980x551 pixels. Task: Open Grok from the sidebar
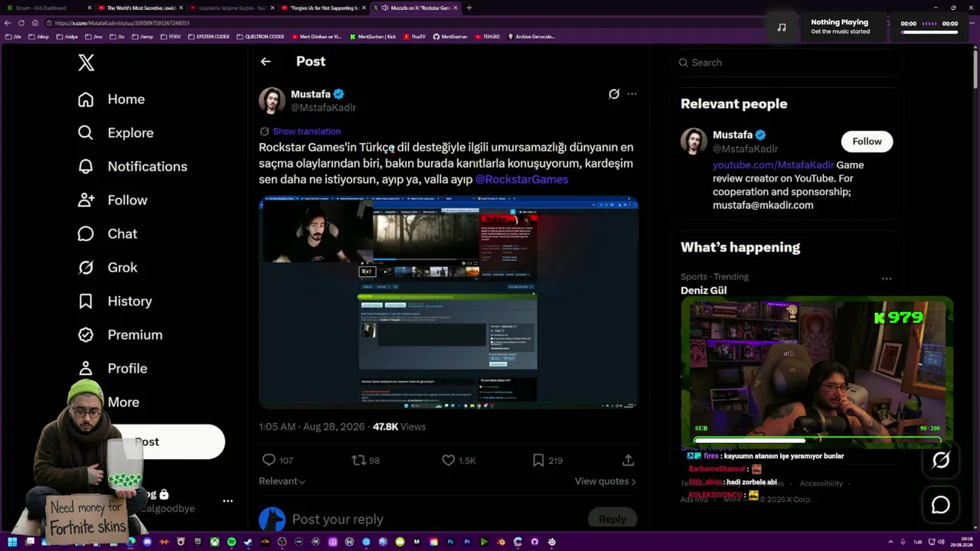point(107,268)
